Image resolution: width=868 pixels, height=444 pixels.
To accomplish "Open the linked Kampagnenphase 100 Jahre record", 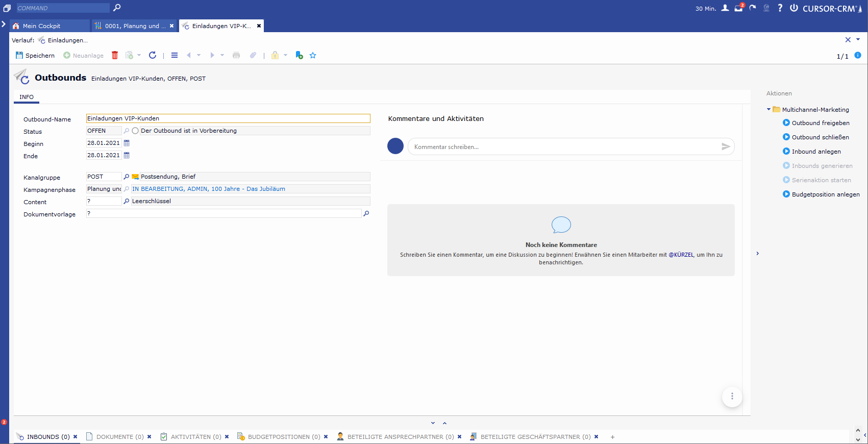I will click(x=208, y=189).
